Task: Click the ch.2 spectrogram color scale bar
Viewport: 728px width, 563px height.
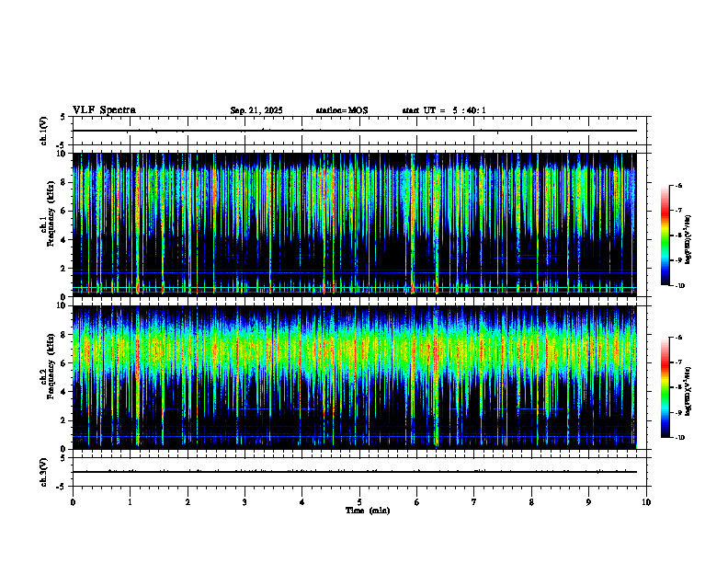Action: 665,387
